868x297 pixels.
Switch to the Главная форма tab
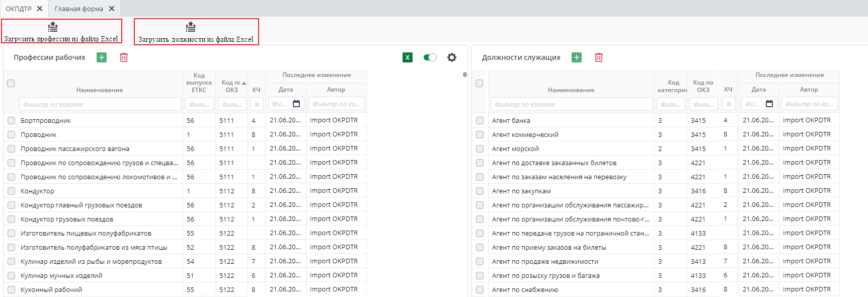(79, 9)
